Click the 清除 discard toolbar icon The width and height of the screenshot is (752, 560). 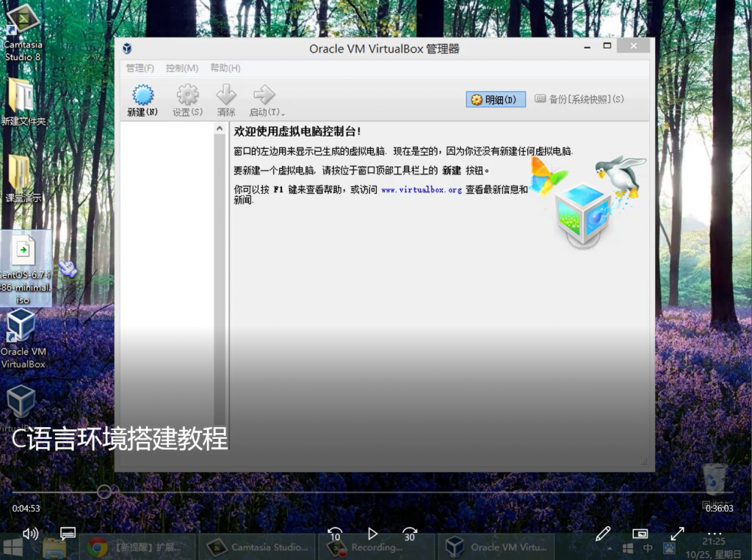click(226, 100)
